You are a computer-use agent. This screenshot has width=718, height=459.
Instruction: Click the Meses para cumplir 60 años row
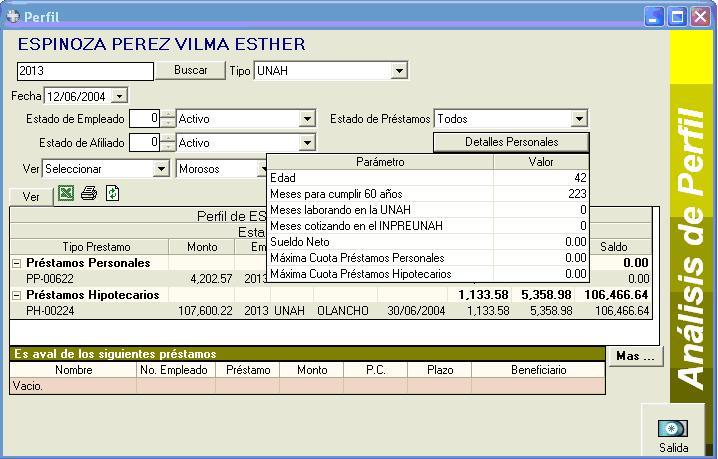428,194
